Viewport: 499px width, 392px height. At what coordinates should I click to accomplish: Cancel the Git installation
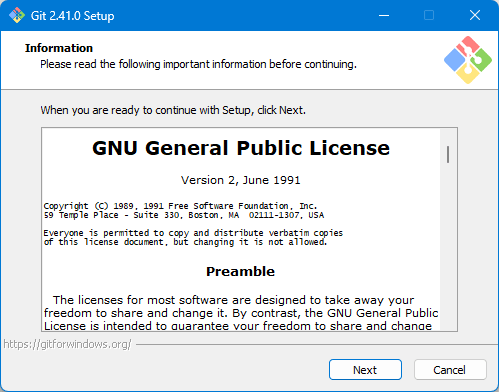pos(450,370)
